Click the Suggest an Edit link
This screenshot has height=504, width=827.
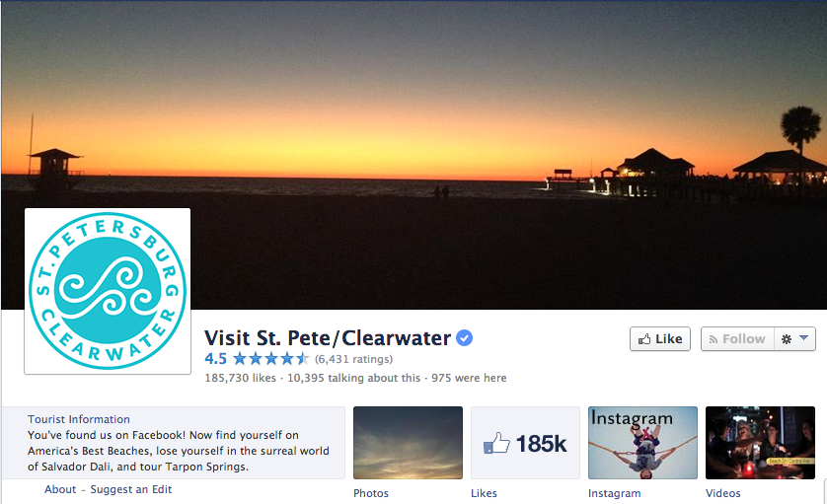pos(131,489)
